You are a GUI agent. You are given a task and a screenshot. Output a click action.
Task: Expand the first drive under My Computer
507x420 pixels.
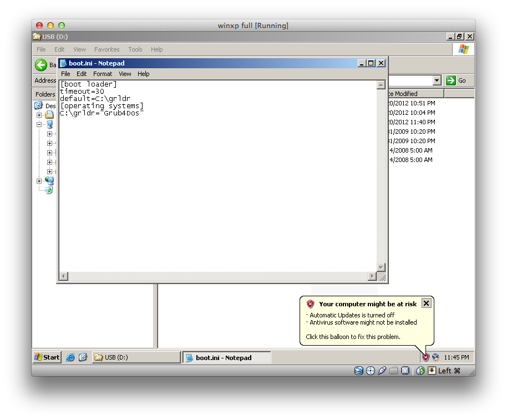coord(49,134)
